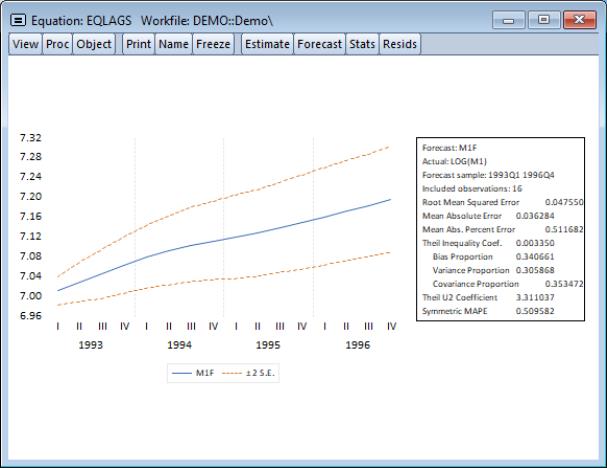Open the View menu button
The image size is (607, 468).
pos(26,44)
